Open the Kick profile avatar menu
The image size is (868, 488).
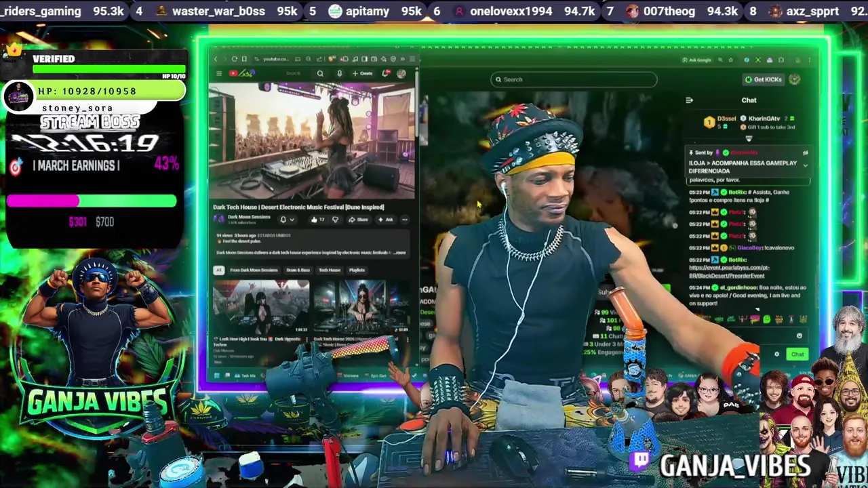(795, 79)
